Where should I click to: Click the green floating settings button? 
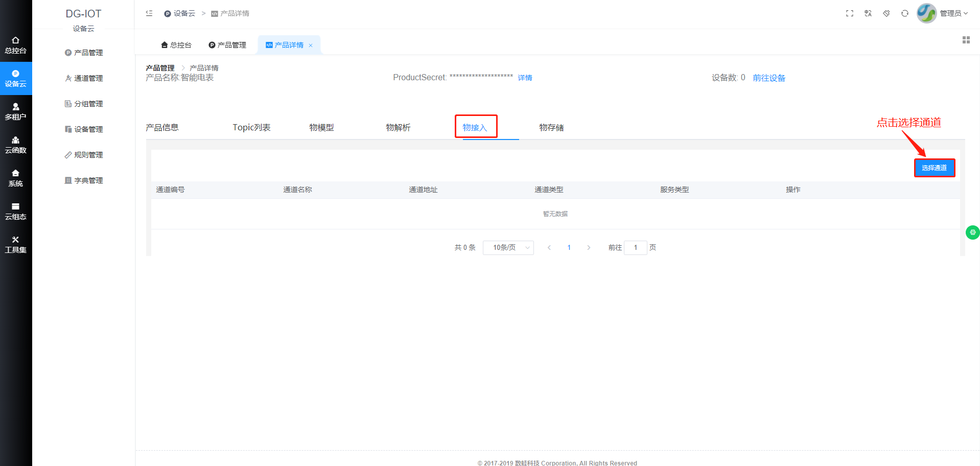point(973,232)
